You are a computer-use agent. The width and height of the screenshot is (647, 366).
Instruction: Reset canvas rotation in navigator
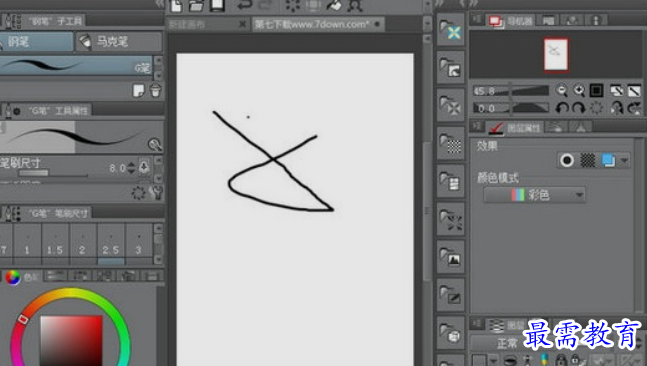596,108
